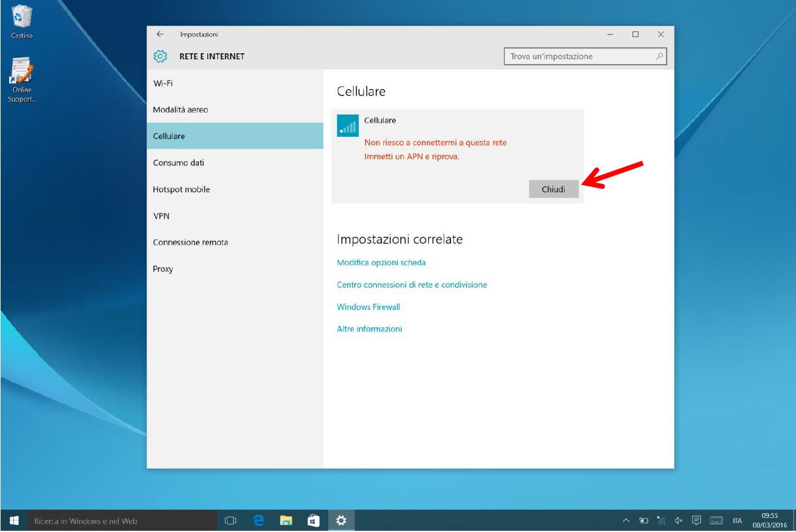The height and width of the screenshot is (532, 796).
Task: Maximize the Impostazioni window
Action: coord(636,35)
